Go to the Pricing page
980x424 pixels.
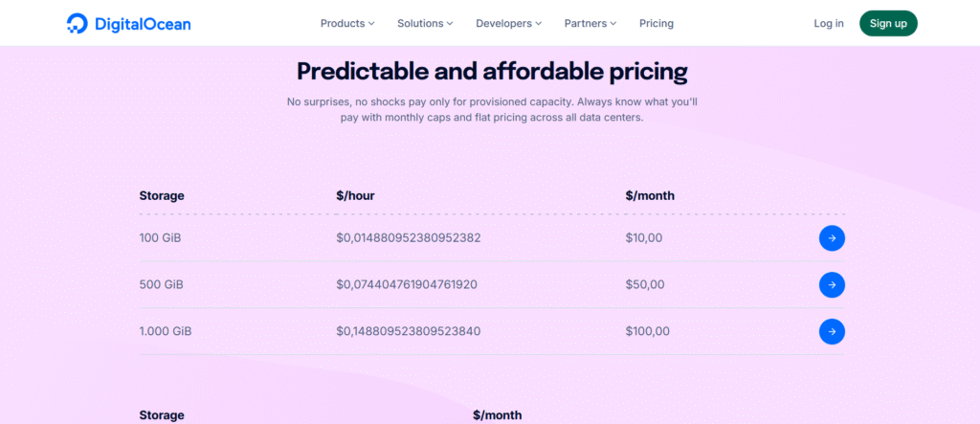[x=657, y=23]
